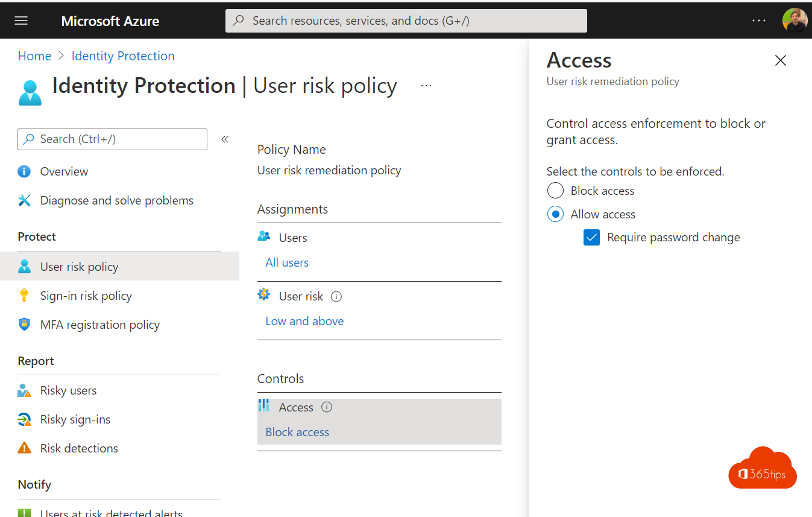This screenshot has width=812, height=517.
Task: Select the Allow access radio button
Action: 555,214
